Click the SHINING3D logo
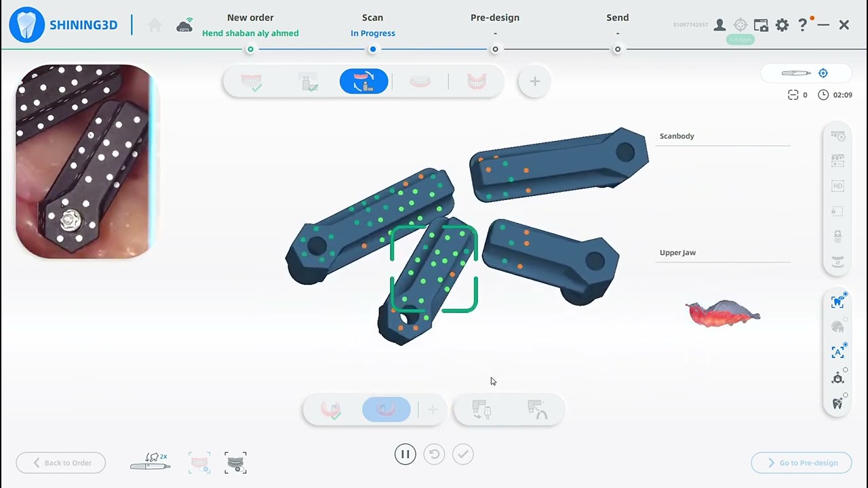Screen dimensions: 868x488 [64, 25]
